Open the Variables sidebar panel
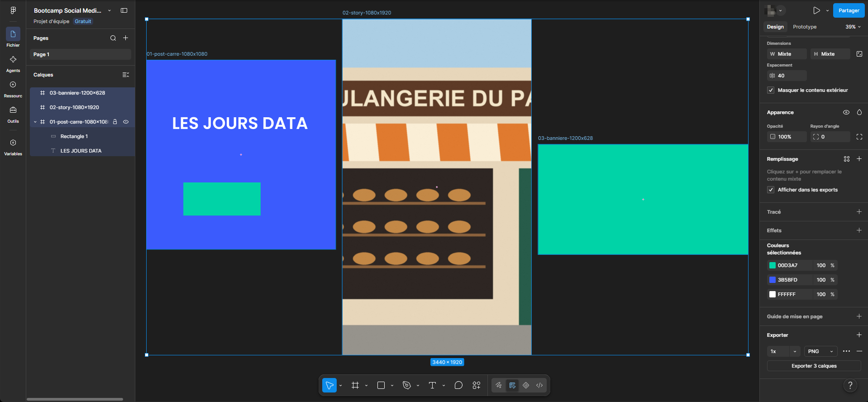This screenshot has height=402, width=868. point(13,147)
